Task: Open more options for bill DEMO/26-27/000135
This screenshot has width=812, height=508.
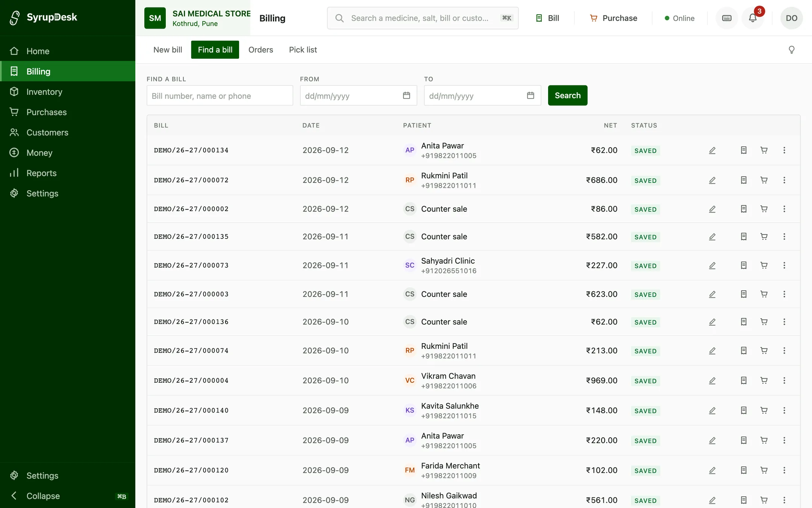Action: pyautogui.click(x=784, y=237)
